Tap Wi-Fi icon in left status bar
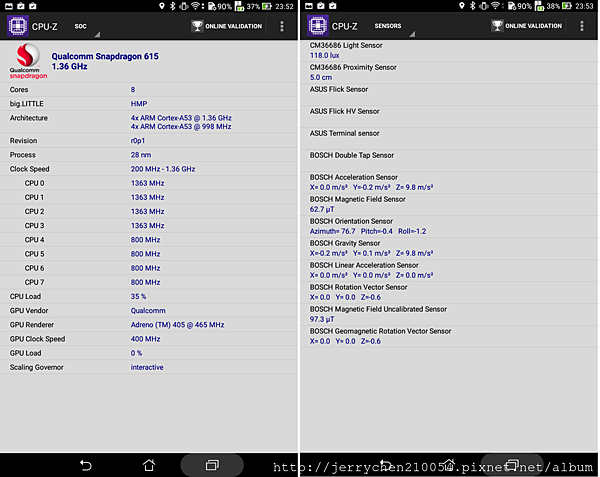Image resolution: width=600 pixels, height=477 pixels. tap(196, 6)
